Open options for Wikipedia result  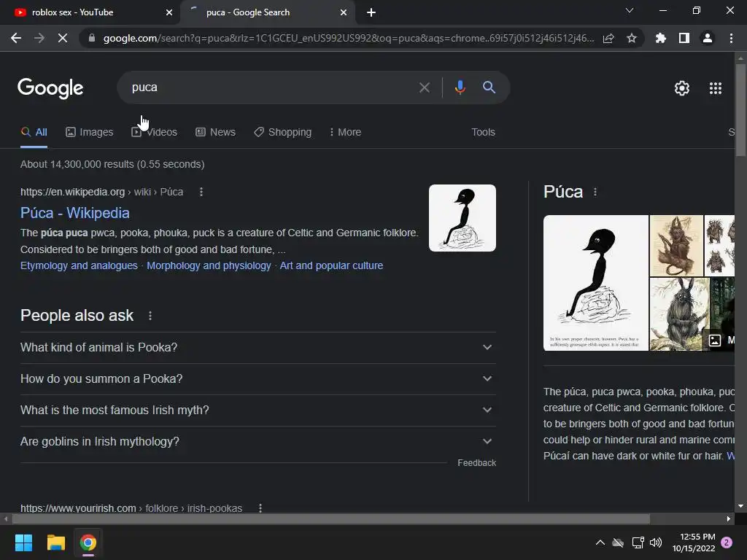(201, 192)
